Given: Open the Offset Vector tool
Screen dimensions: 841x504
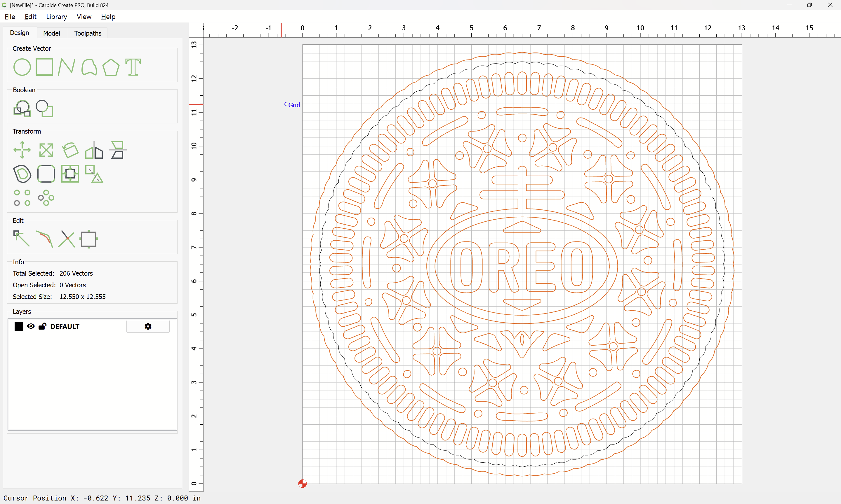Looking at the screenshot, I should (x=22, y=174).
